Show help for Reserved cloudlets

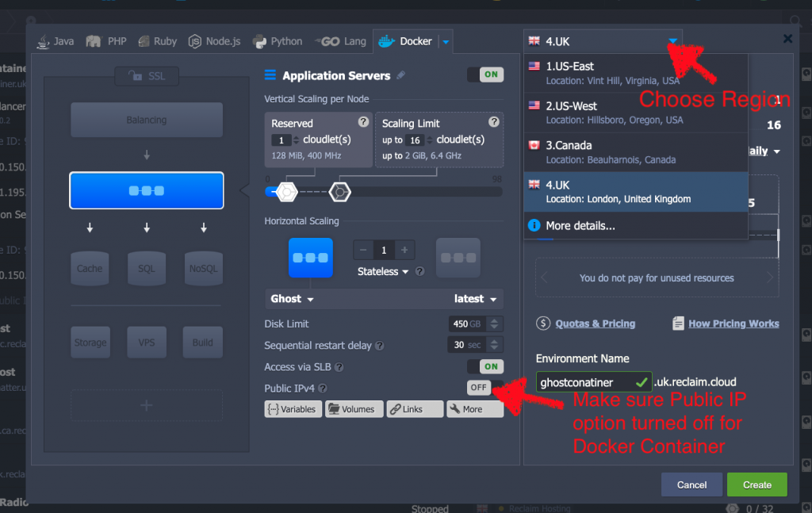coord(363,121)
